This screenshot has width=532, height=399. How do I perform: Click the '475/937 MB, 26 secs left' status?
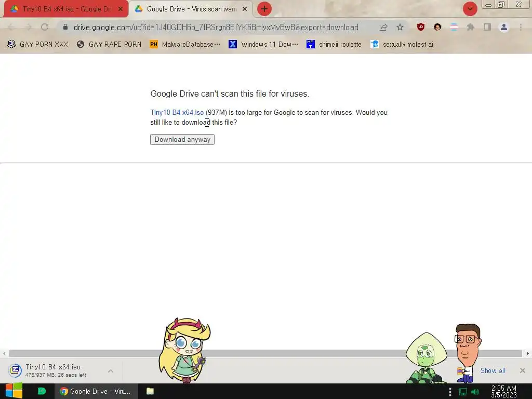56,375
